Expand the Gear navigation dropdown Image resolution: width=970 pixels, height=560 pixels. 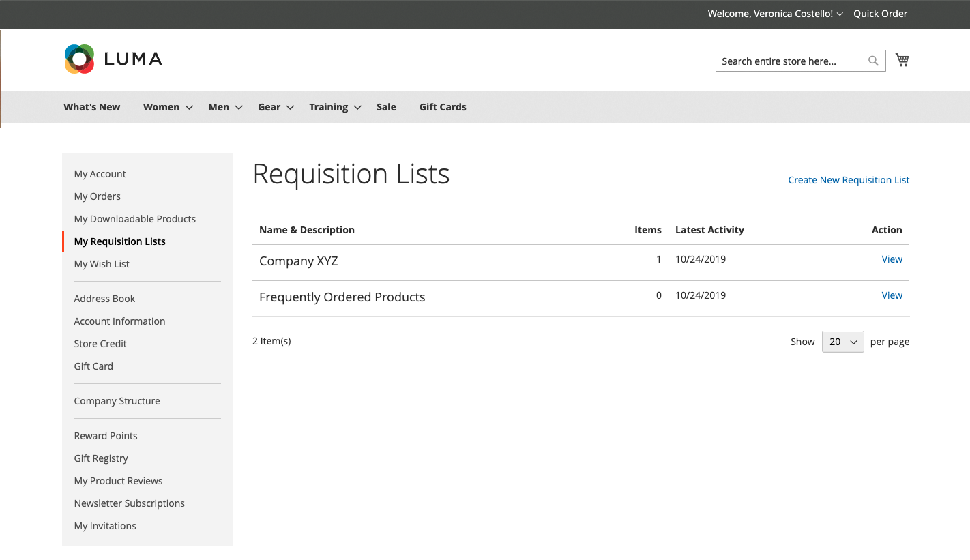click(269, 107)
